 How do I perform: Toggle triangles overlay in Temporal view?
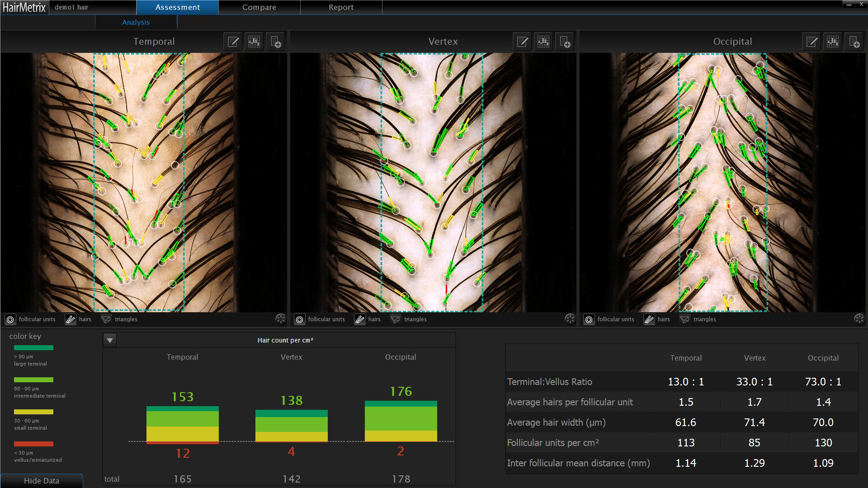tap(106, 319)
